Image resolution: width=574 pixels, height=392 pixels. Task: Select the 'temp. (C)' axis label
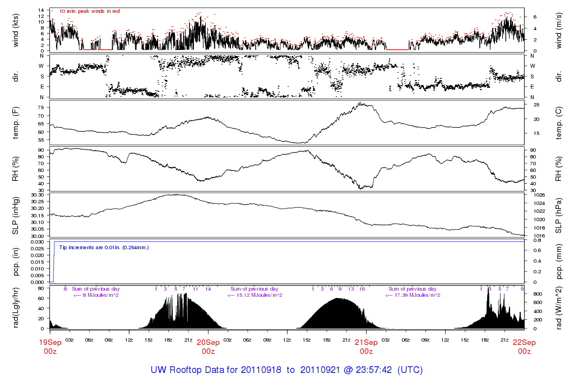click(561, 123)
